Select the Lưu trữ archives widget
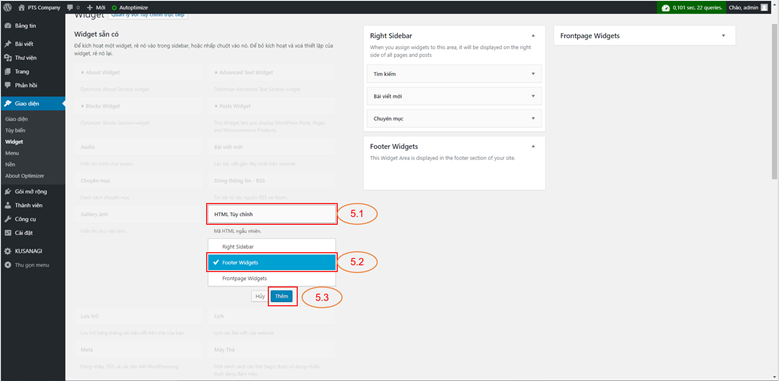Viewport: 779px width, 381px height. click(x=138, y=315)
